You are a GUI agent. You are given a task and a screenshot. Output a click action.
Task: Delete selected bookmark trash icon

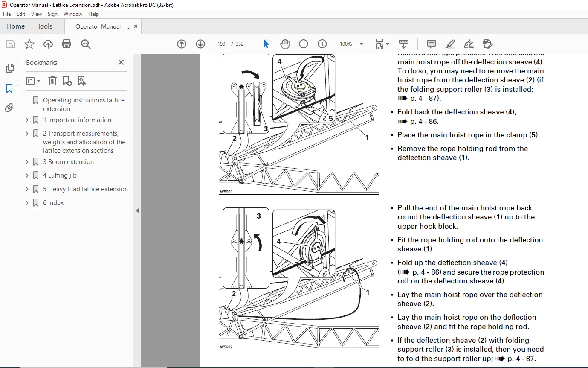pos(52,81)
